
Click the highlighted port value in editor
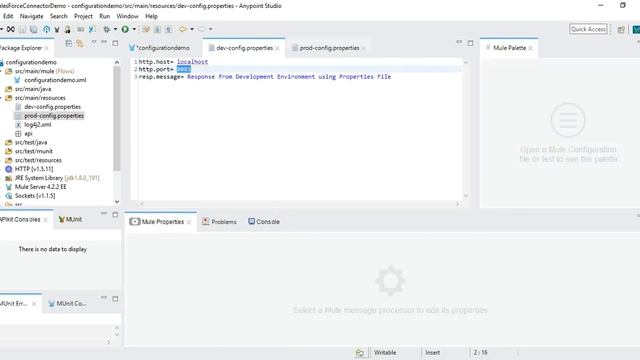(x=184, y=69)
